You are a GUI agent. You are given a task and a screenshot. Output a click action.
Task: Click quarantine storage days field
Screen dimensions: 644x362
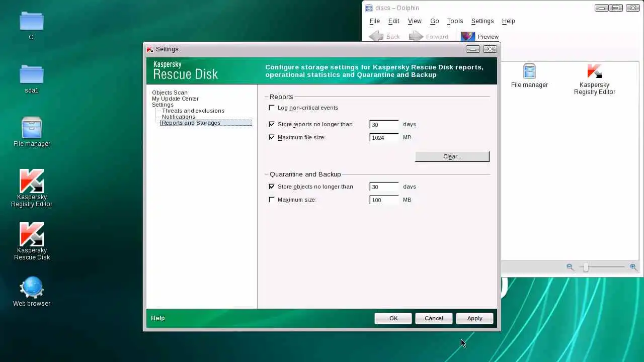tap(384, 187)
